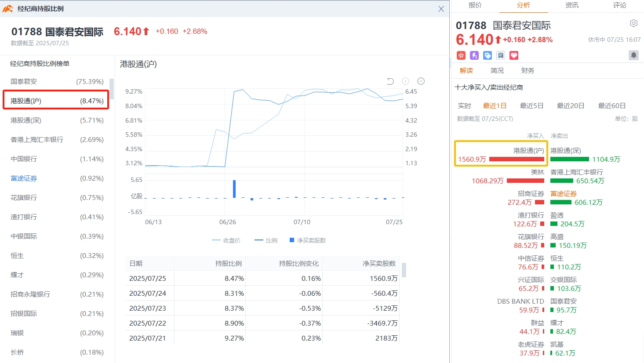Click the -5129万 net shares cell

click(385, 309)
